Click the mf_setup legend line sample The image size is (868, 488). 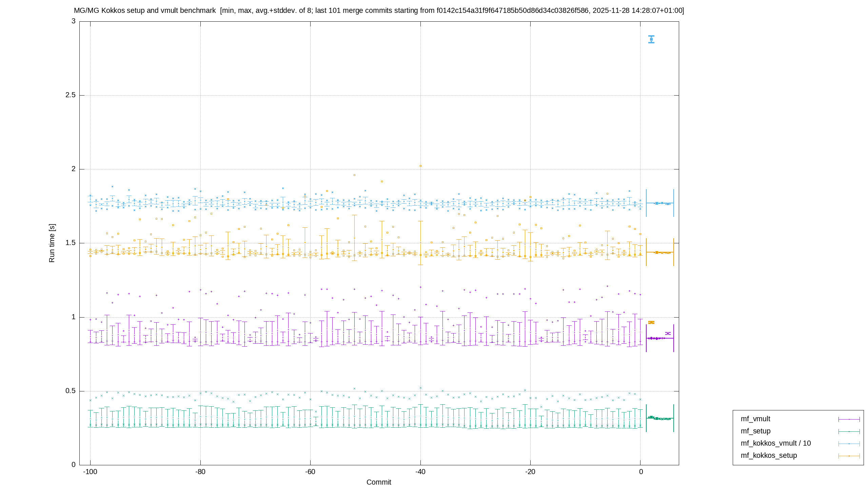(x=849, y=431)
